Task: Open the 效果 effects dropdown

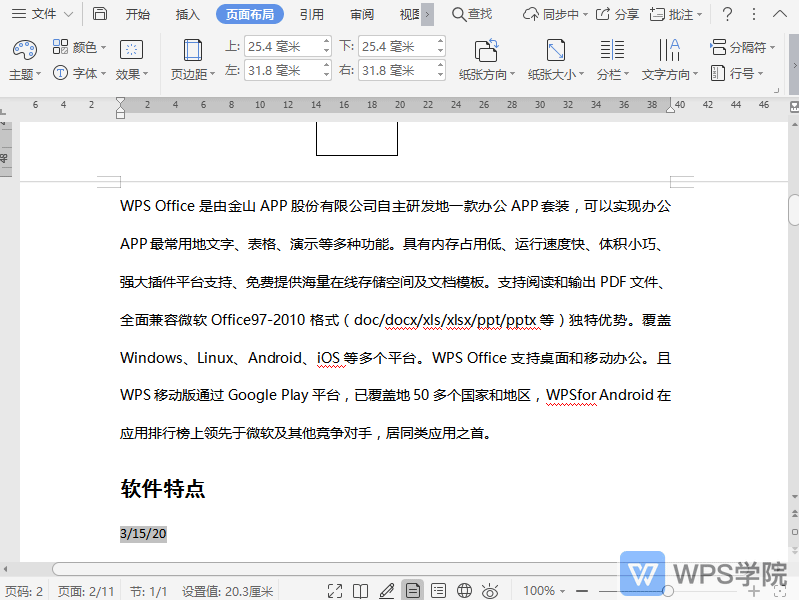Action: [131, 60]
